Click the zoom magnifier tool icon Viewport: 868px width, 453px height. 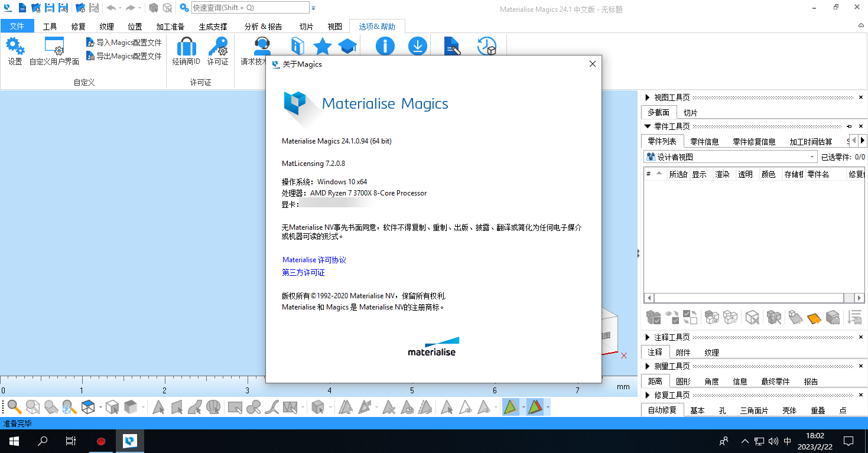click(x=14, y=407)
